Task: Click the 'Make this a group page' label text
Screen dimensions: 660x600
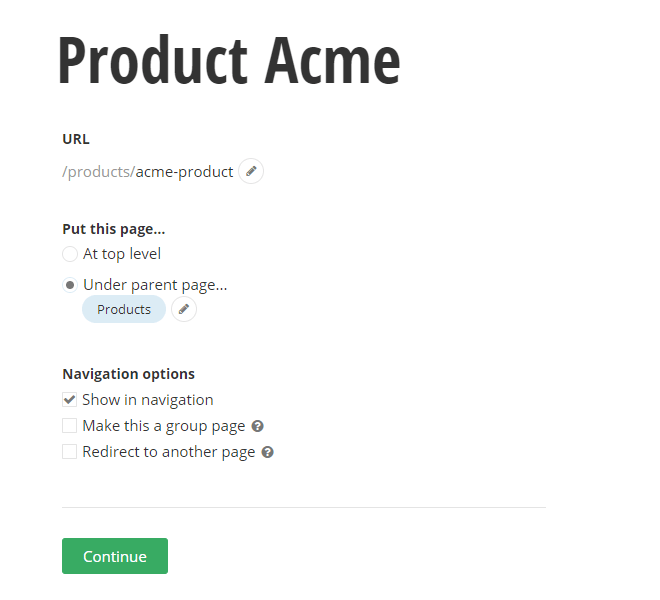Action: [x=163, y=426]
